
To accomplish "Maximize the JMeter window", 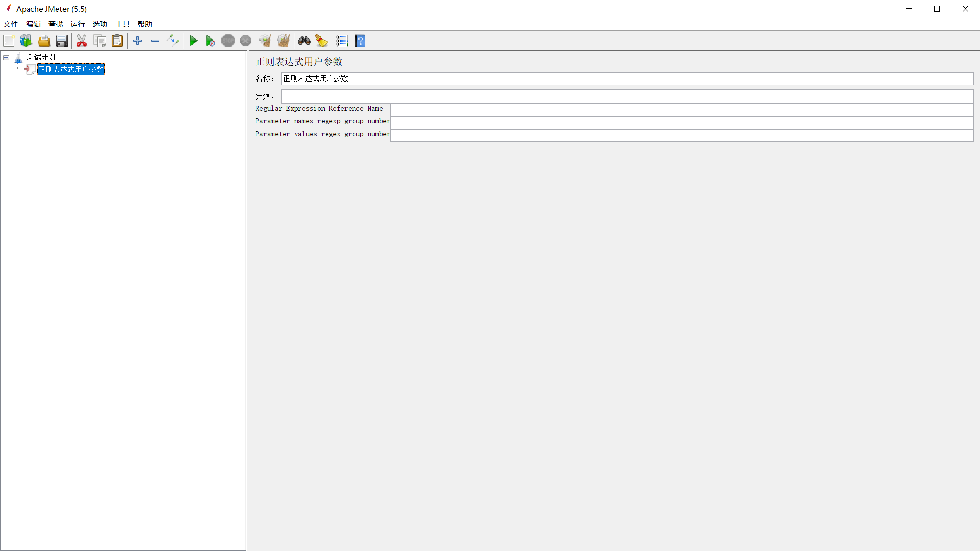I will coord(937,9).
